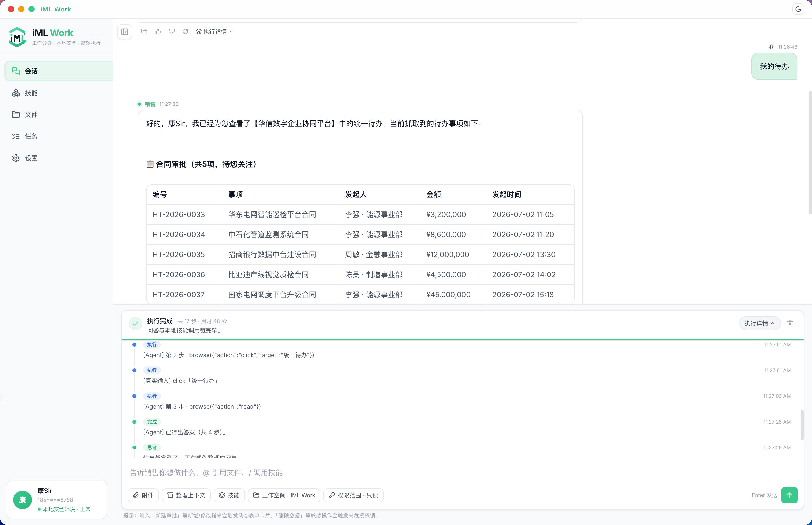Copy the message with copy icon

pos(144,32)
